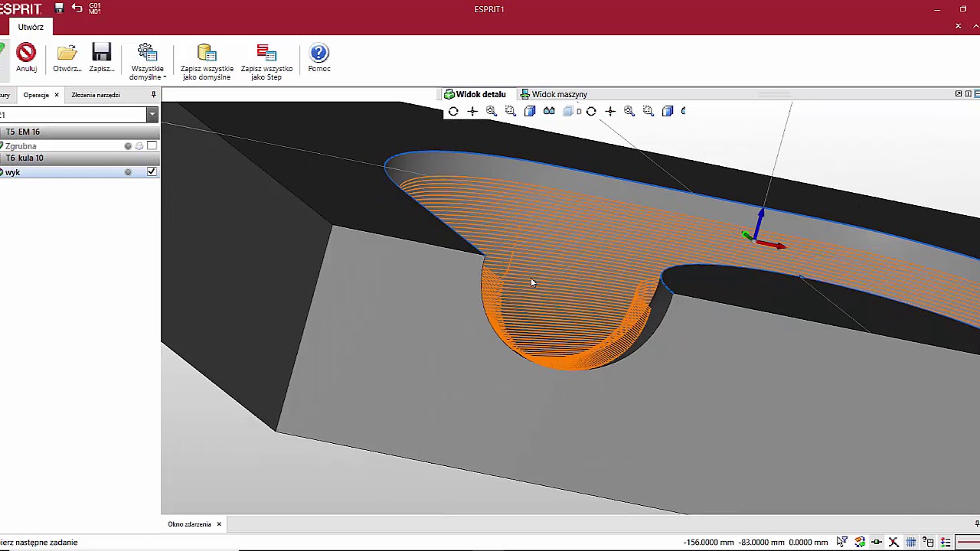Viewport: 980px width, 551px height.
Task: Click the zoom magnifier icon below Widok detalu
Action: tap(492, 111)
